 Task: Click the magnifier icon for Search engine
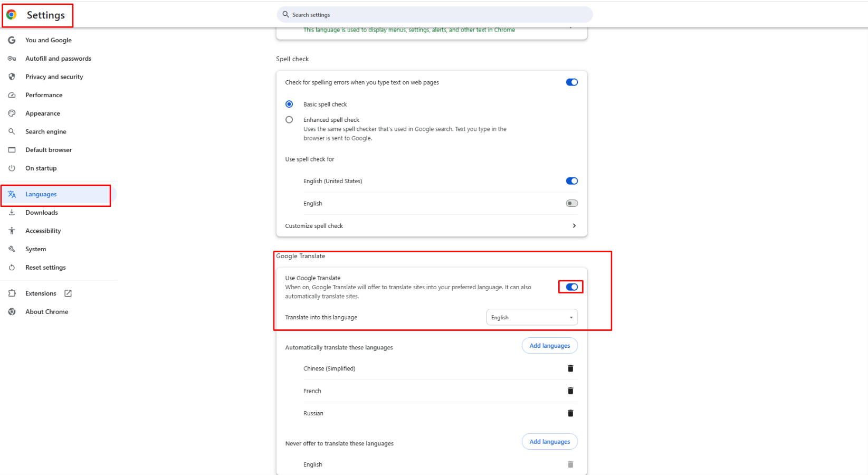(x=12, y=131)
